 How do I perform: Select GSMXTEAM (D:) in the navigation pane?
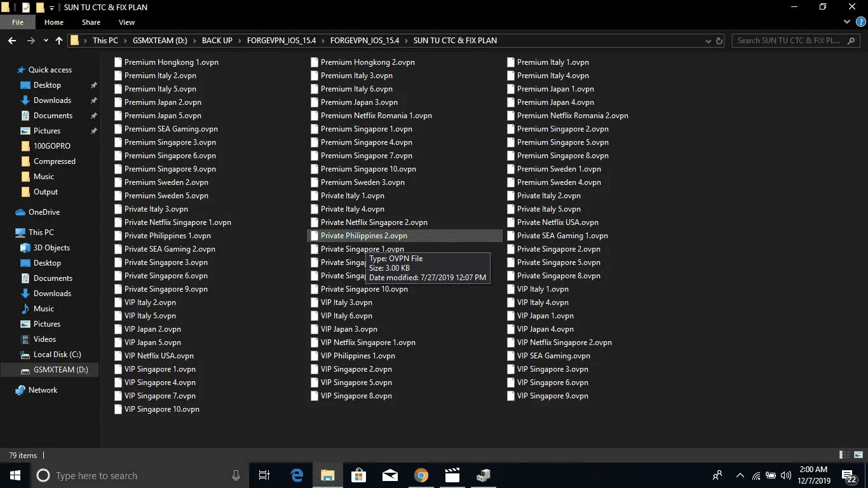61,370
